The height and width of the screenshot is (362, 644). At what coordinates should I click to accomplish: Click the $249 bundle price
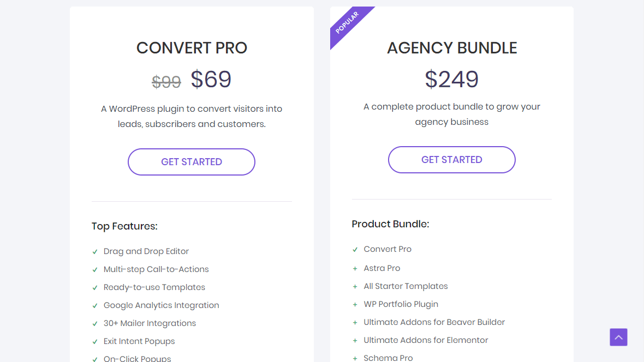[x=451, y=79]
